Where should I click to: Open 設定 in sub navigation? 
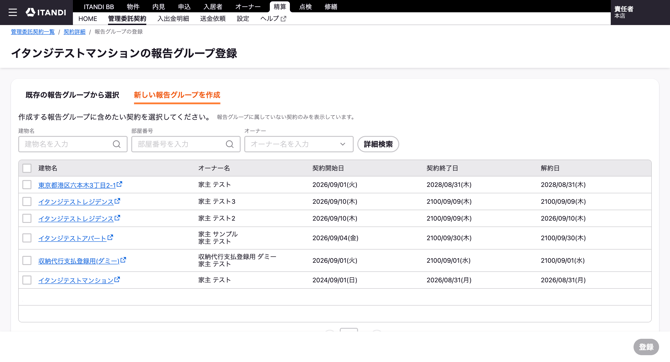tap(243, 19)
